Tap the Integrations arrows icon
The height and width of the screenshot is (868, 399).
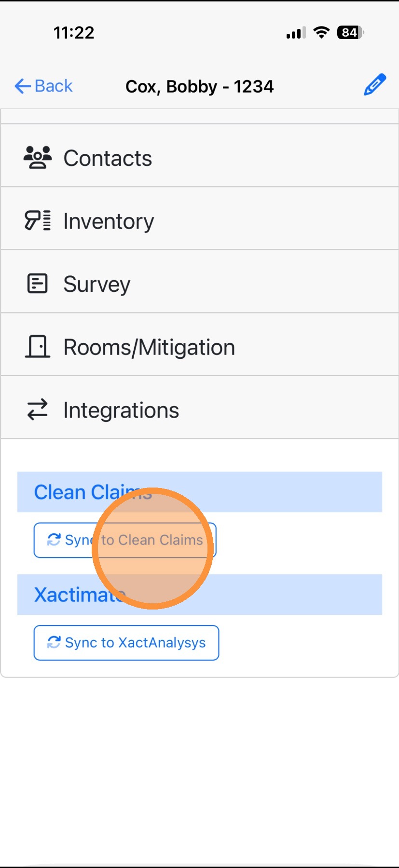tap(38, 410)
